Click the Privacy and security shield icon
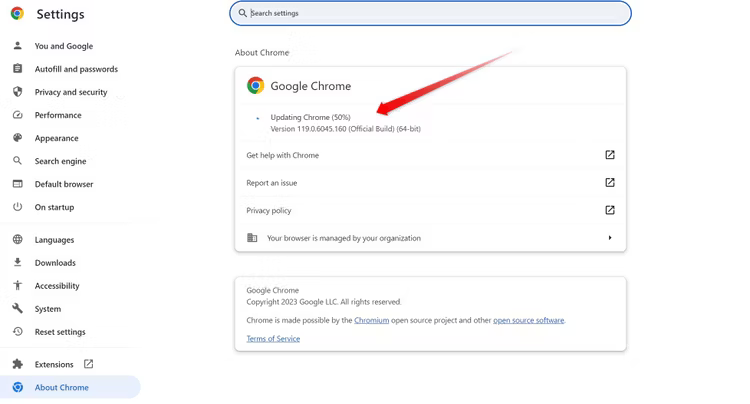Viewport: 750px width, 404px height. [17, 92]
